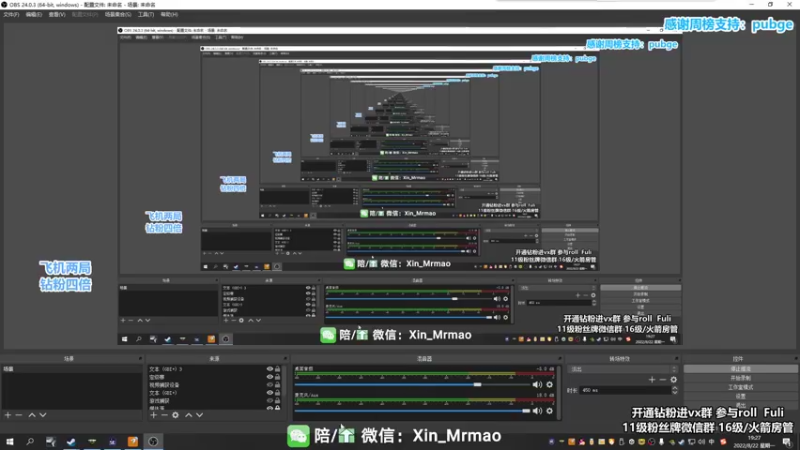Screen dimensions: 800x450
Task: Enable studio mode button
Action: pos(740,387)
